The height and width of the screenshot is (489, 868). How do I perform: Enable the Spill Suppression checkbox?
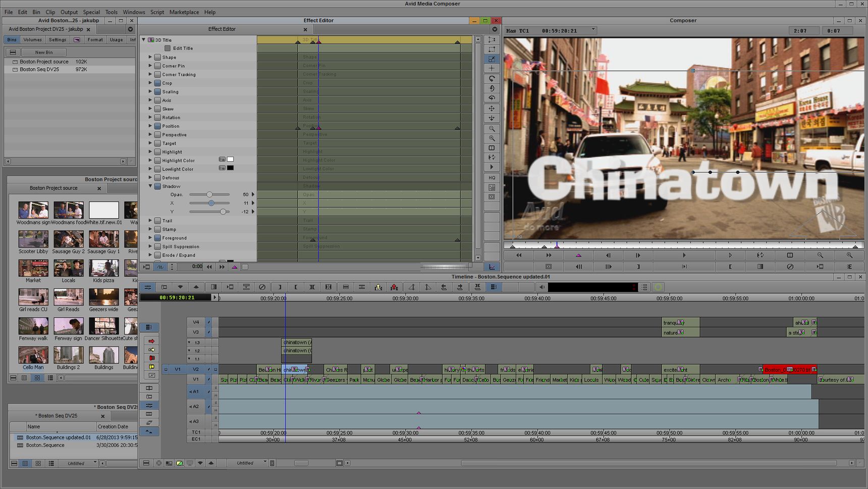click(158, 246)
